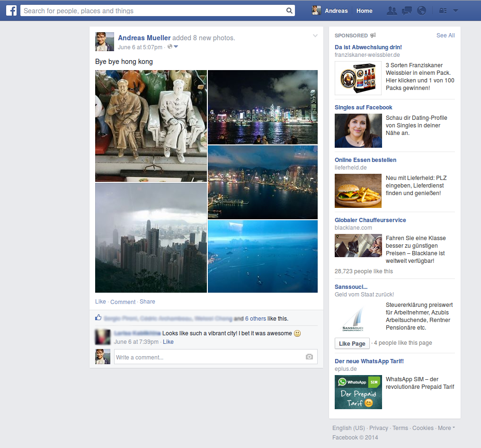Switch language via English (US) link
The width and height of the screenshot is (481, 448).
pyautogui.click(x=348, y=428)
